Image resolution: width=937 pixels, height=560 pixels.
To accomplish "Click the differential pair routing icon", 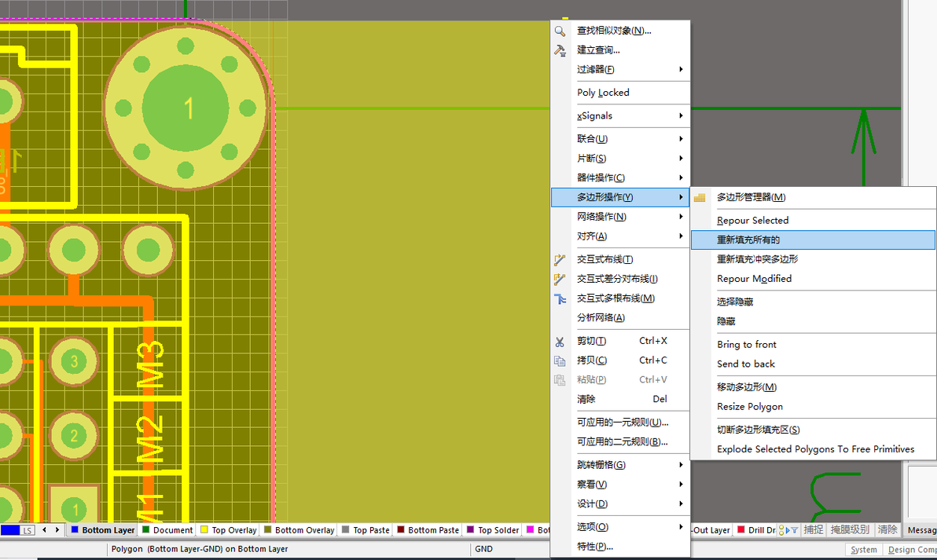I will pos(560,280).
